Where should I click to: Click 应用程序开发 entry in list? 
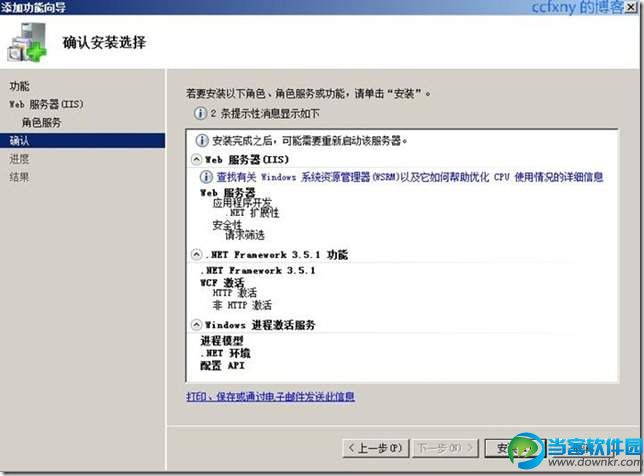coord(242,202)
